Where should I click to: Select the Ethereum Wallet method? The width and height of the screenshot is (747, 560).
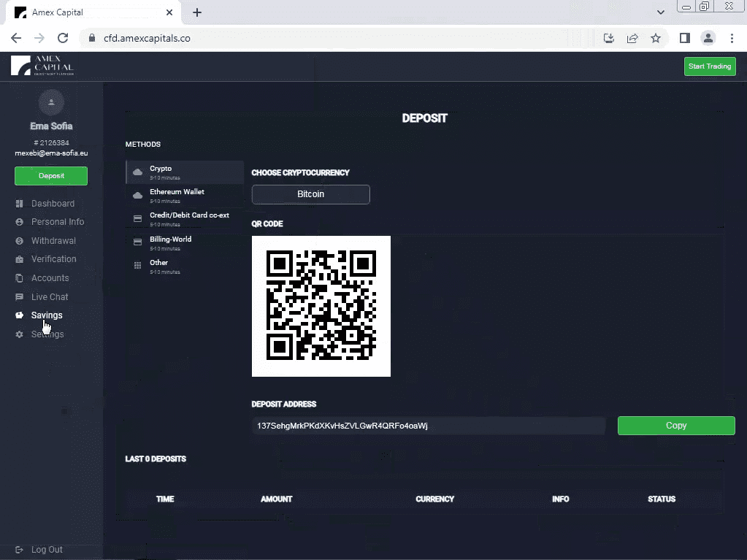pyautogui.click(x=185, y=195)
